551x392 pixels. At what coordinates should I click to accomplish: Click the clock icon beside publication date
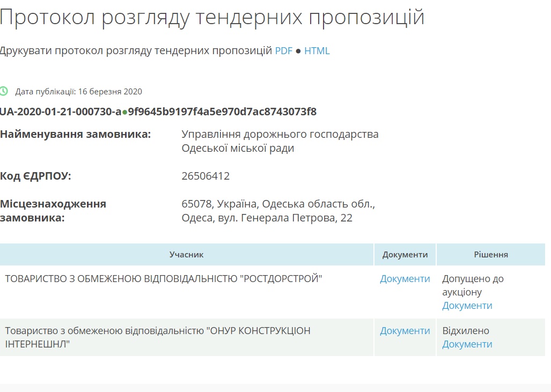coord(4,91)
